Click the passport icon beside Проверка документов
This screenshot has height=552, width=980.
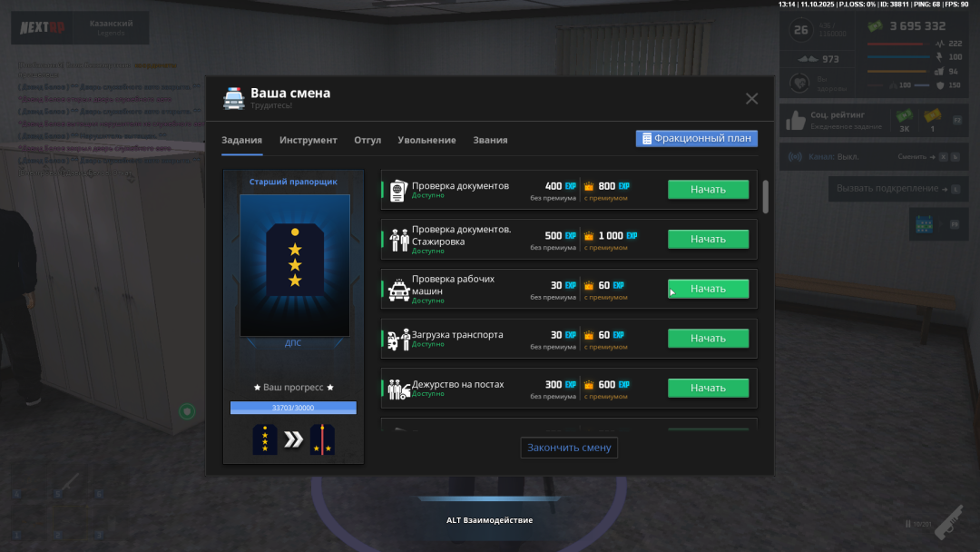click(x=397, y=191)
